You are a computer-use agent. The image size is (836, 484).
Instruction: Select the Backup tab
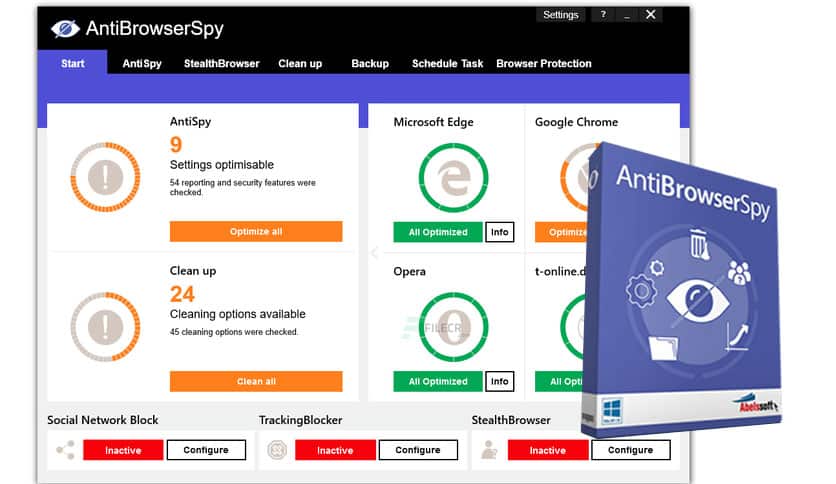[x=370, y=63]
